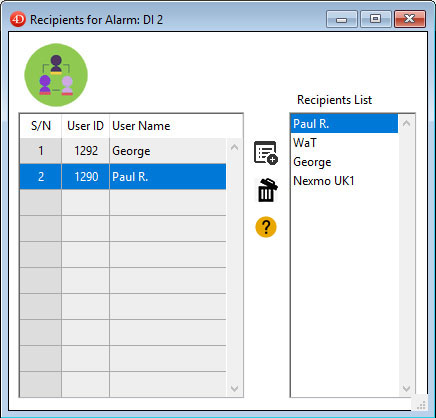Click the add-to-list icon
436x418 pixels.
click(x=266, y=153)
